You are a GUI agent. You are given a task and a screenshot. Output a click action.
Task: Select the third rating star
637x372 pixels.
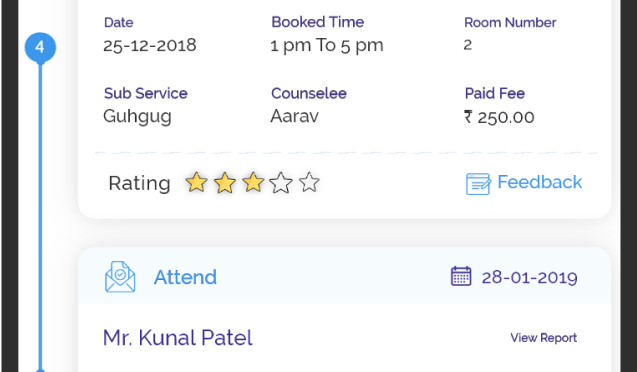pyautogui.click(x=253, y=182)
